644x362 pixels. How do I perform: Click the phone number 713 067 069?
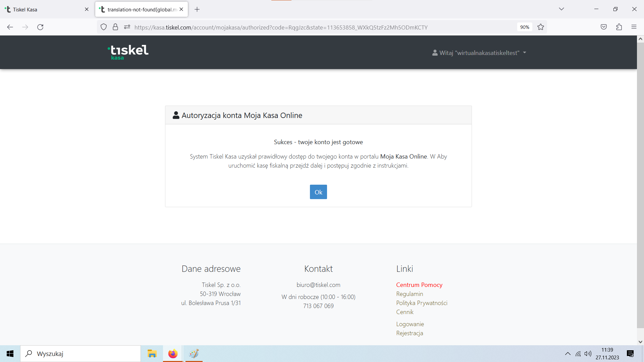(318, 306)
